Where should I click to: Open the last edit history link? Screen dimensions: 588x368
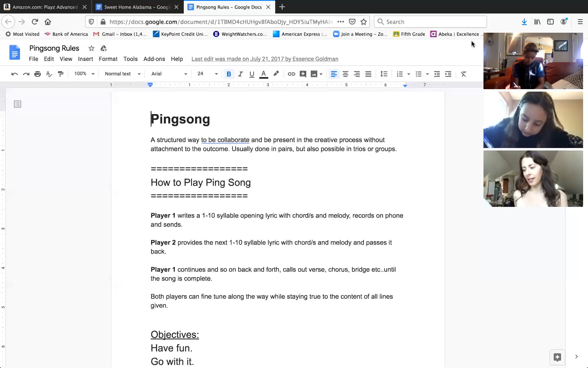point(265,59)
